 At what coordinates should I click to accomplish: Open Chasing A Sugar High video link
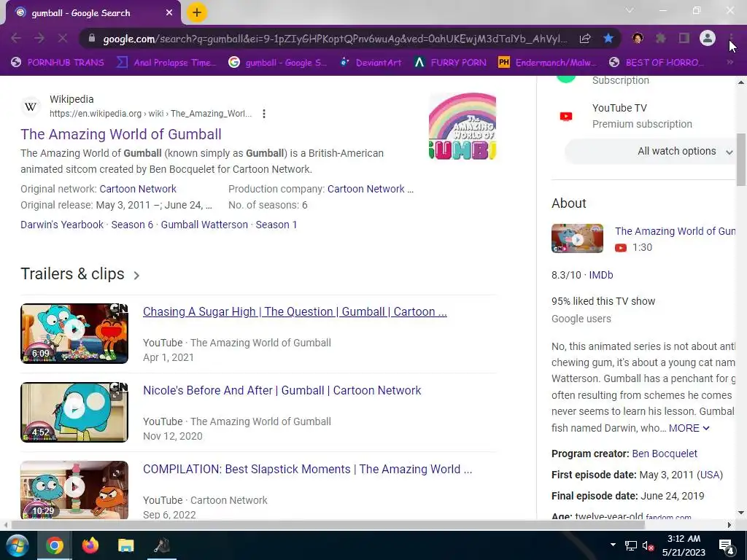(x=295, y=312)
